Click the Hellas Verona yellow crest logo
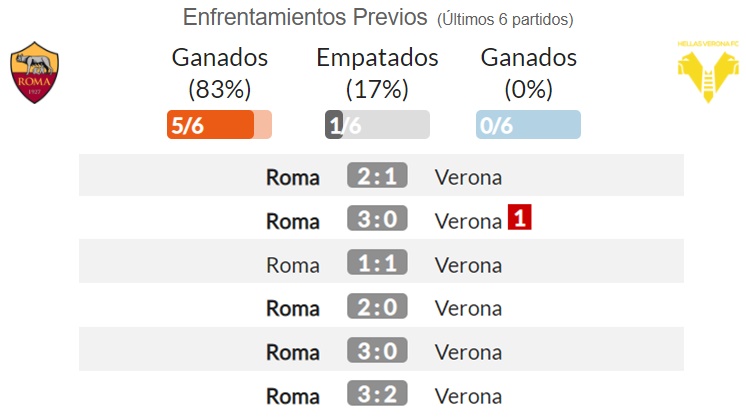 click(708, 71)
